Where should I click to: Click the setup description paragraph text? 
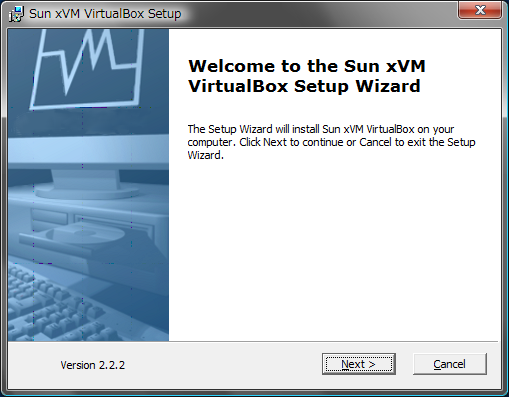tap(331, 142)
